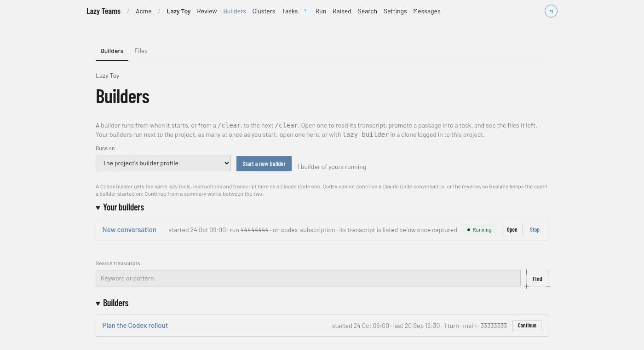Click the Running status badge
Screen dimensions: 644x350
479,230
